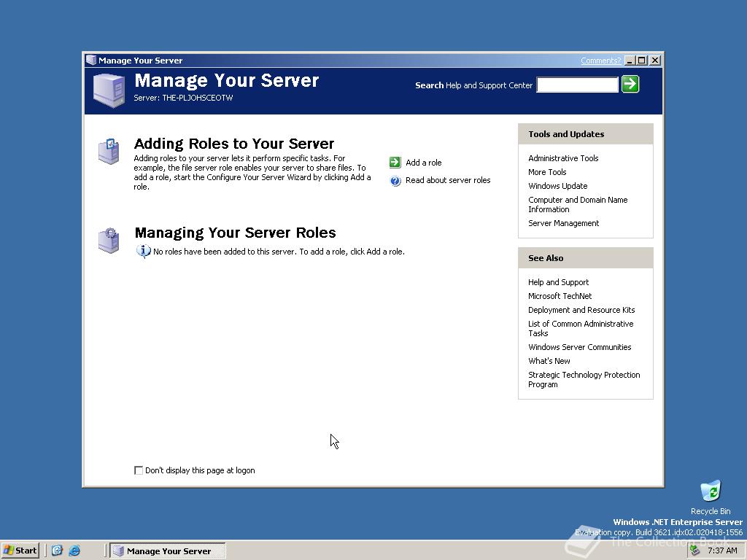The image size is (747, 560).
Task: Open the Recycle Bin desktop icon
Action: click(711, 491)
